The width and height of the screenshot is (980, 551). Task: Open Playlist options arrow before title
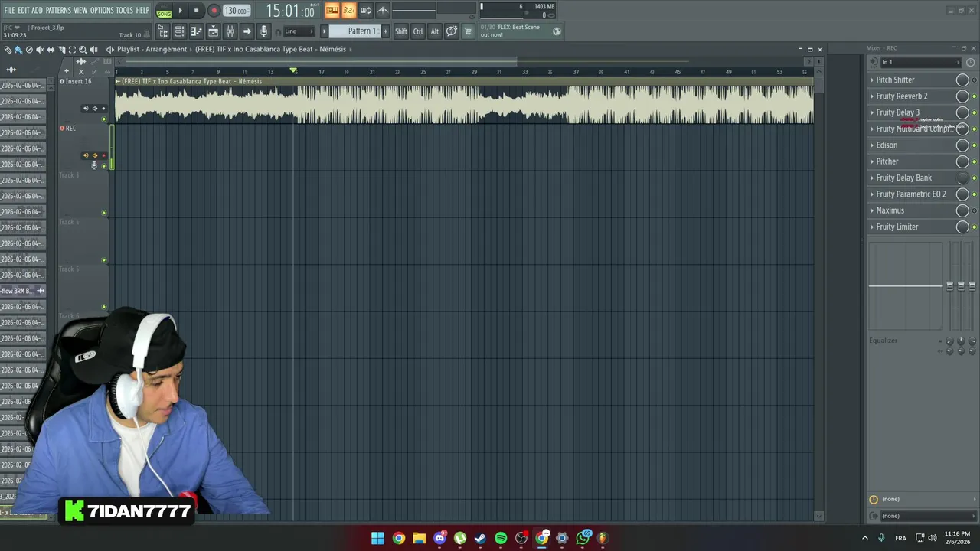[x=109, y=50]
